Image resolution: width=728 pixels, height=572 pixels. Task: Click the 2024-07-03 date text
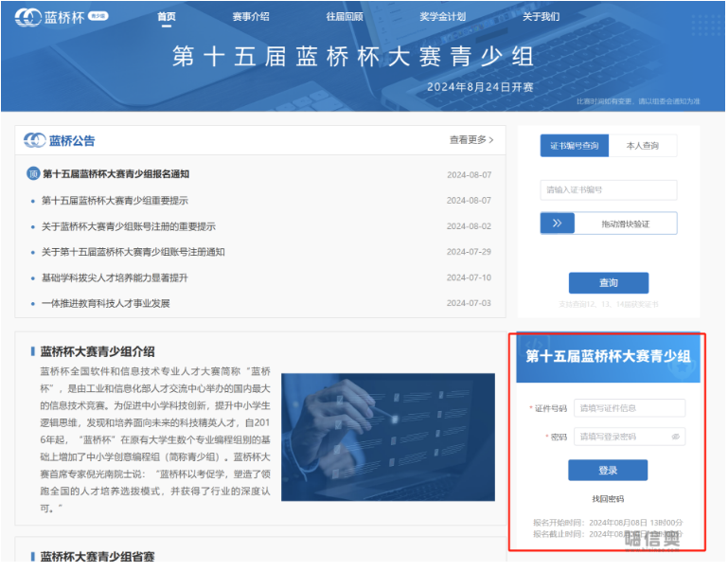point(469,303)
